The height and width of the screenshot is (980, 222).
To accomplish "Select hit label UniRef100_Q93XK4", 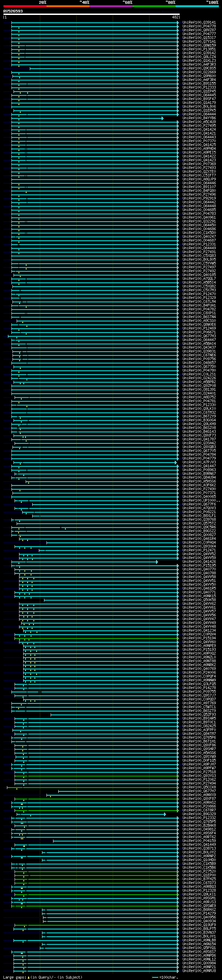I will coord(199,547).
